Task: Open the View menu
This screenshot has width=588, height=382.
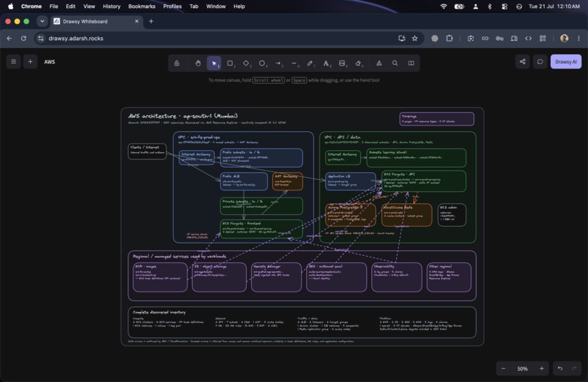Action: pos(89,7)
